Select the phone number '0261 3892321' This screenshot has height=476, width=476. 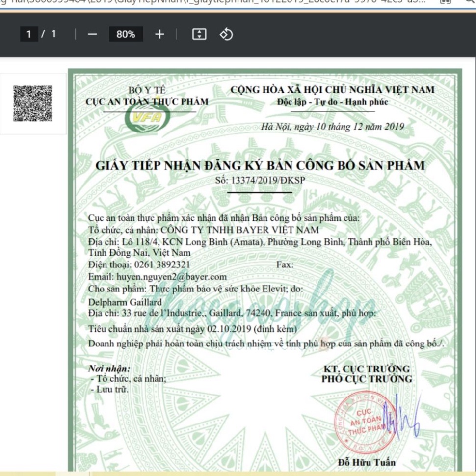point(162,264)
